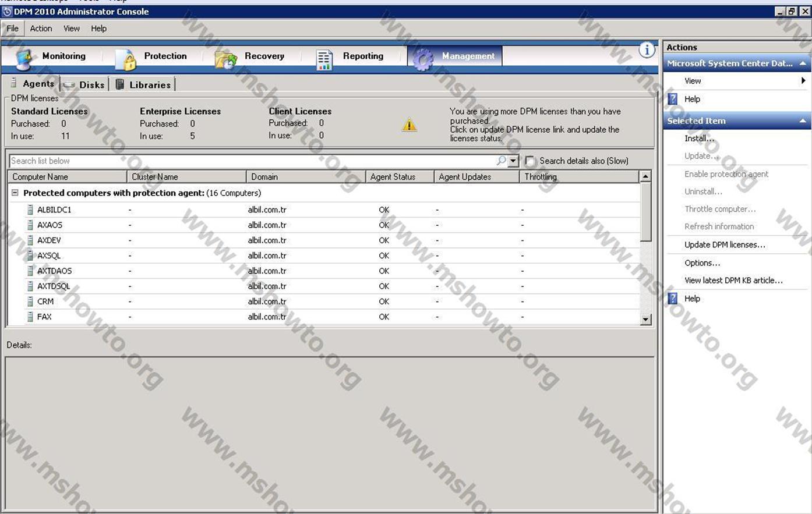This screenshot has height=514, width=812.
Task: Open the Monitoring section icon
Action: (24, 59)
